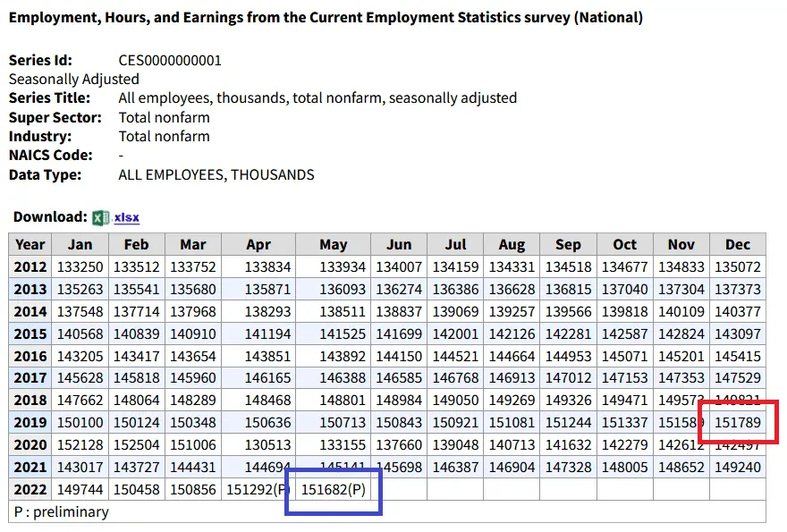Select the Series Id value CES0000000001
The height and width of the screenshot is (532, 787).
(170, 60)
